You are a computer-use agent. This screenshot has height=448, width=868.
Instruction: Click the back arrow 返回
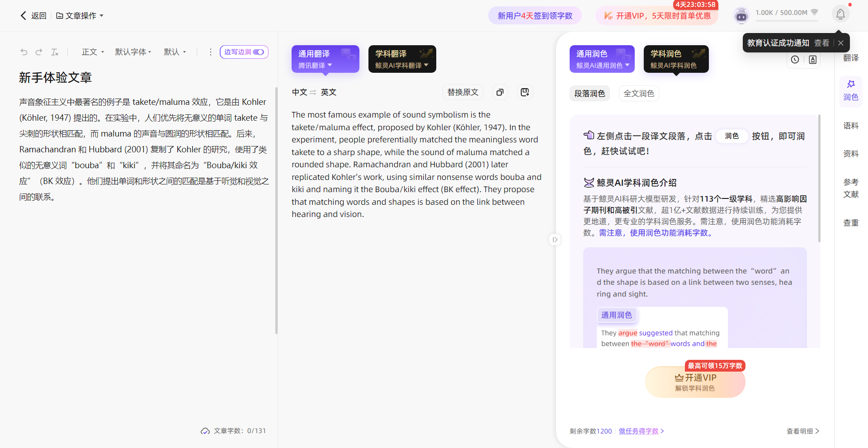pyautogui.click(x=33, y=16)
